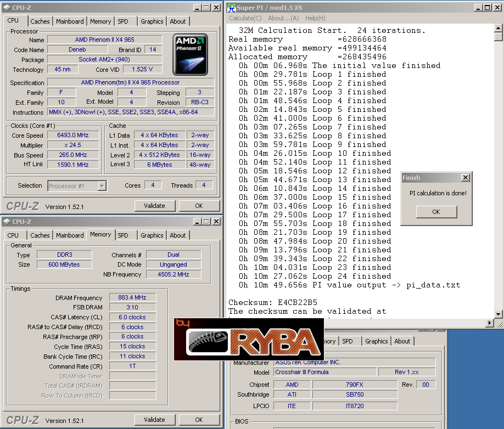Image resolution: width=504 pixels, height=429 pixels.
Task: Select SPD tab in the CPU-Z memory timings window
Action: 123,235
